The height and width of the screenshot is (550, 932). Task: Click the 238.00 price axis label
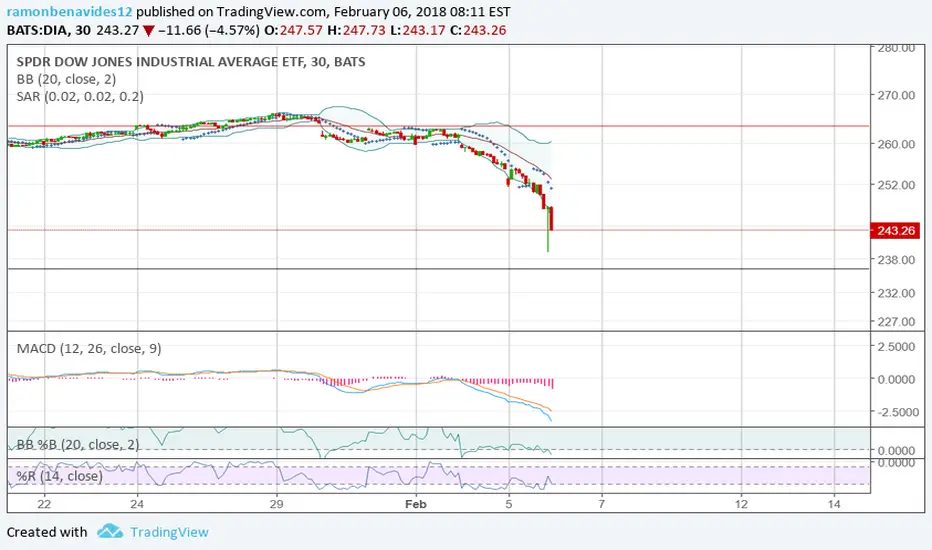tap(896, 260)
